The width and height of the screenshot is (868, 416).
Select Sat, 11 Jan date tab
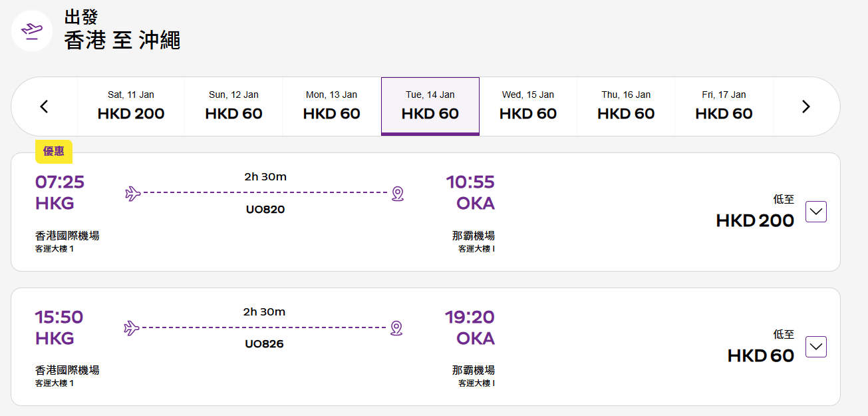pos(131,106)
